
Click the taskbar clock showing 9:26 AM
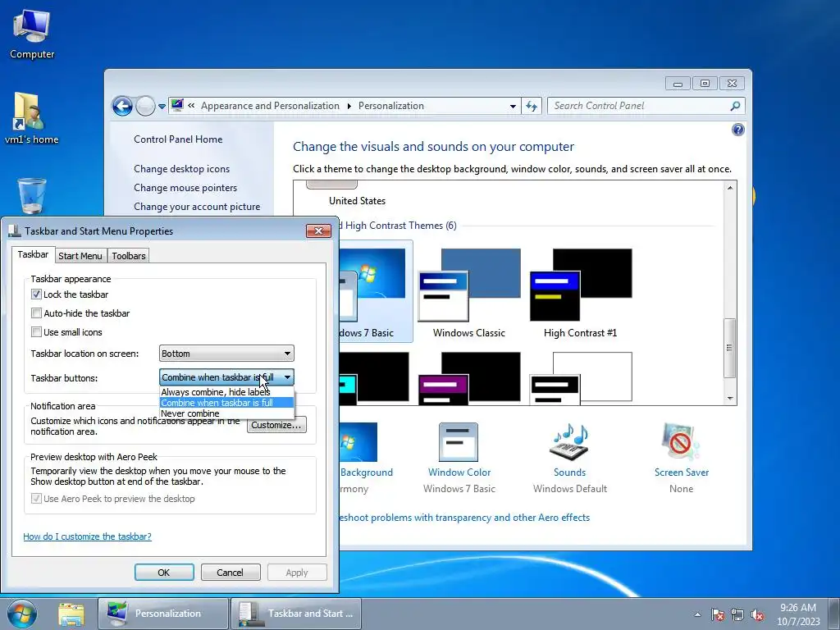[798, 614]
